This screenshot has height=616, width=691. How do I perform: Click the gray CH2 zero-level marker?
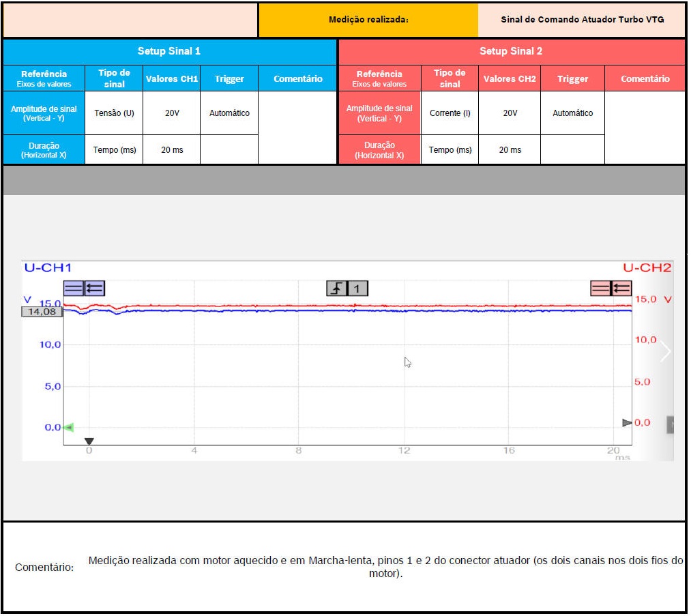[627, 423]
